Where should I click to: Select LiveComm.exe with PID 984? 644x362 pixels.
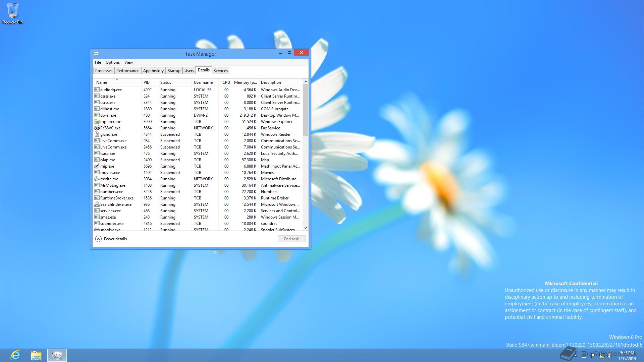tap(198, 141)
